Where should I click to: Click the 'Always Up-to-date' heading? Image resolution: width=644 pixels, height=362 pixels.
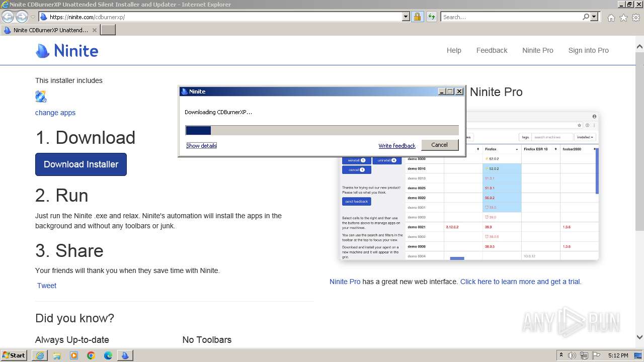tap(72, 340)
